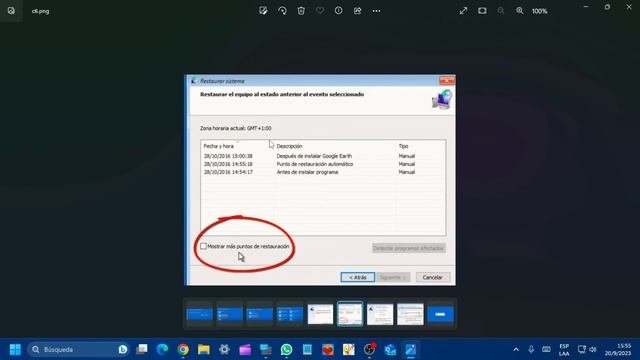Image resolution: width=640 pixels, height=360 pixels.
Task: Open File Explorer from the taskbar
Action: coord(204,349)
